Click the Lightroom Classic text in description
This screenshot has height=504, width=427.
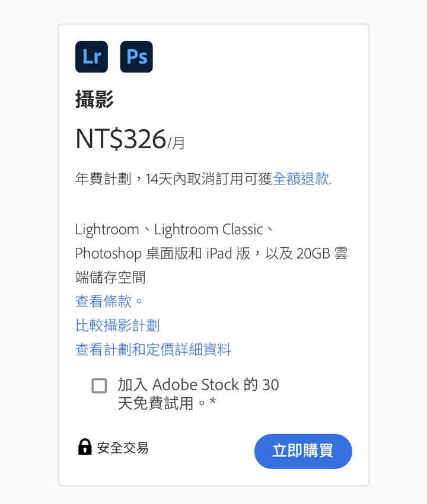209,229
